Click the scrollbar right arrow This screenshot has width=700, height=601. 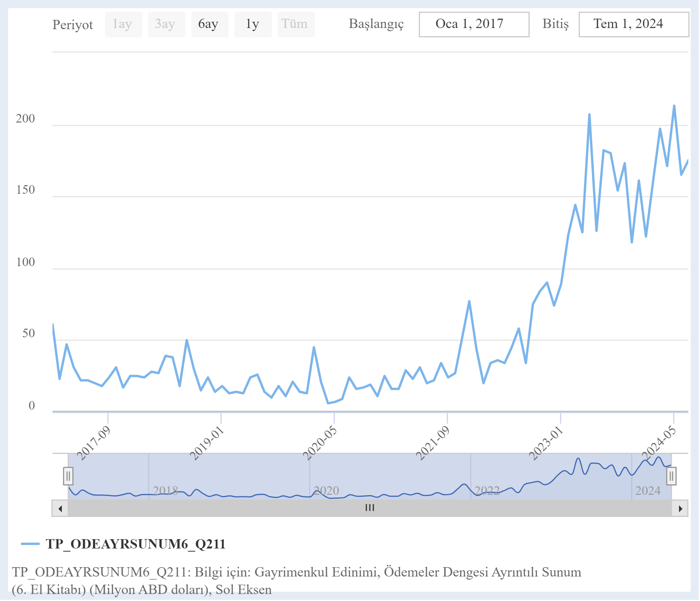(x=680, y=508)
